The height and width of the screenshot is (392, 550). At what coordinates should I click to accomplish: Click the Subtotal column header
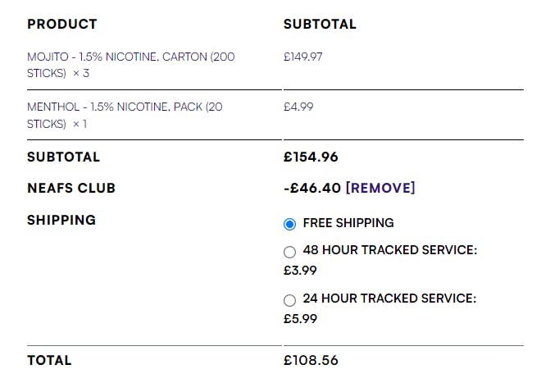tap(320, 25)
